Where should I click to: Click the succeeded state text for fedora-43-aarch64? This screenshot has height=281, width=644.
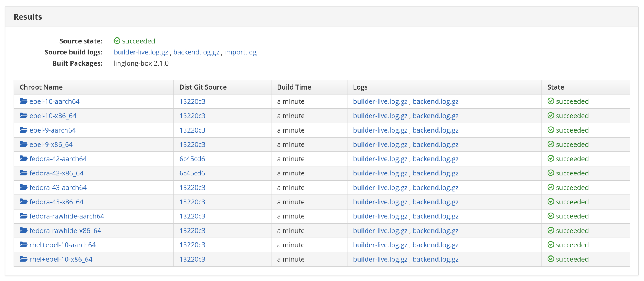(572, 188)
